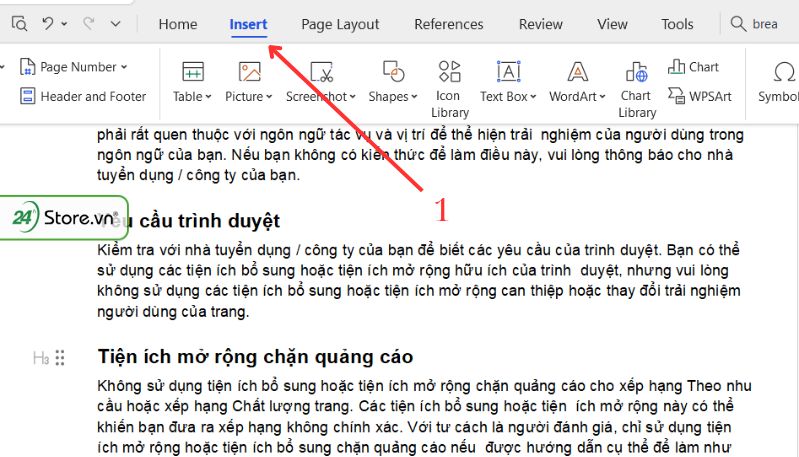
Task: Open the Screenshot dropdown arrow
Action: point(352,97)
